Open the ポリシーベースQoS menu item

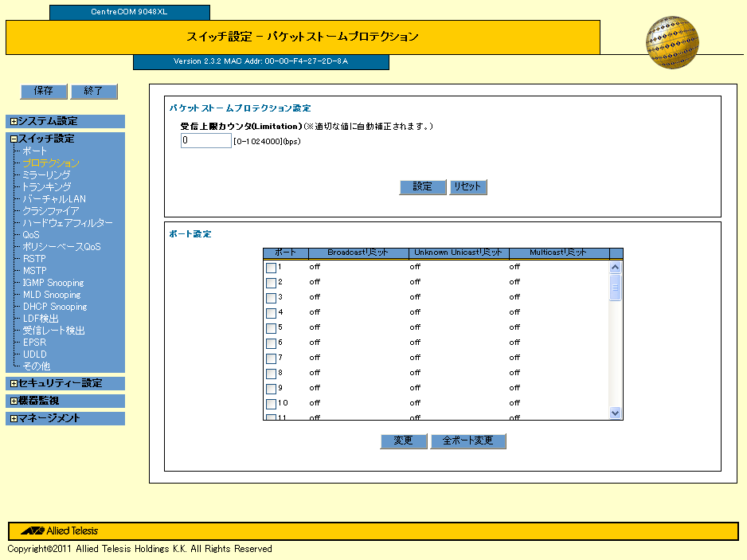[x=62, y=246]
